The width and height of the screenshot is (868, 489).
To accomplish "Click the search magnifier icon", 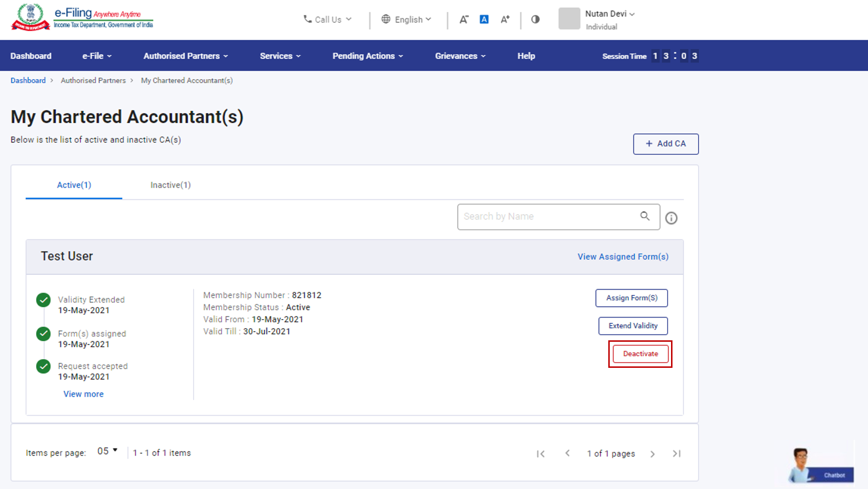I will 645,216.
